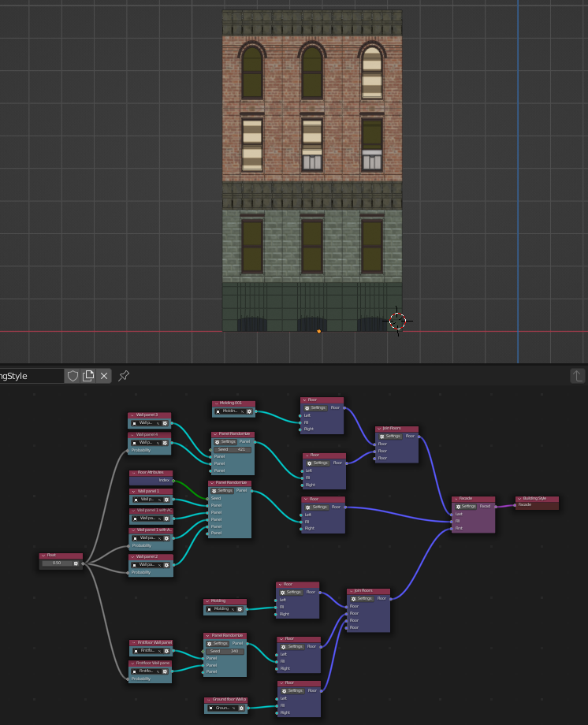Click gear icon on Ground floor Wall panel node
The width and height of the screenshot is (588, 725).
(241, 708)
